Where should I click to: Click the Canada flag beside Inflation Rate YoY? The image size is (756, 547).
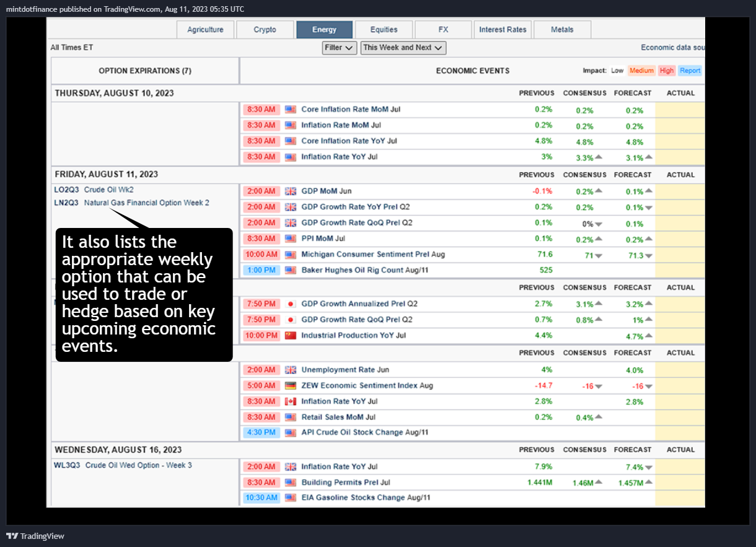point(290,401)
